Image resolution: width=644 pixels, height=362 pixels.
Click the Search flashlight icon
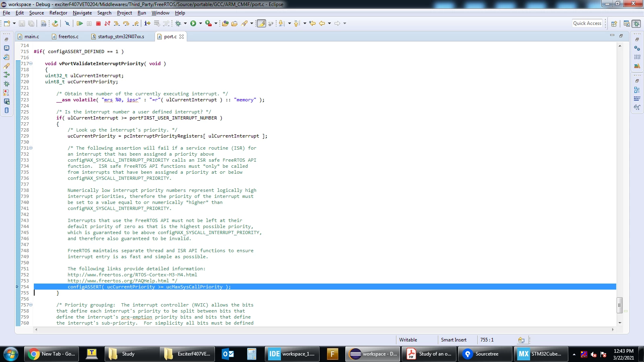[244, 23]
